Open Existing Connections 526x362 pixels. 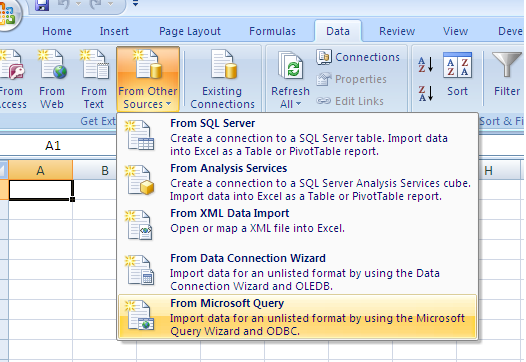click(x=222, y=79)
